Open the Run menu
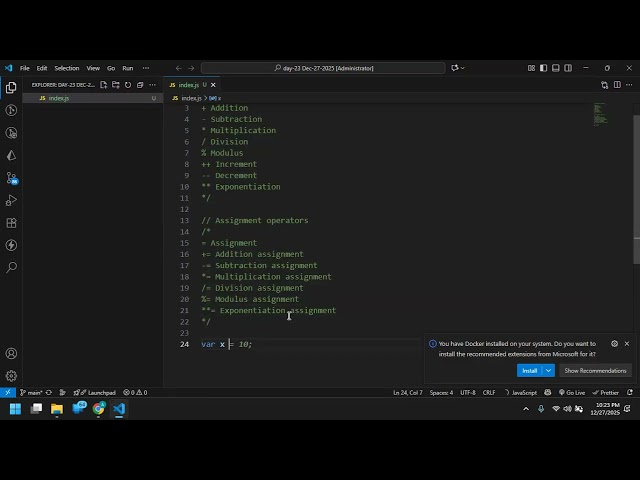This screenshot has height=480, width=640. 128,68
